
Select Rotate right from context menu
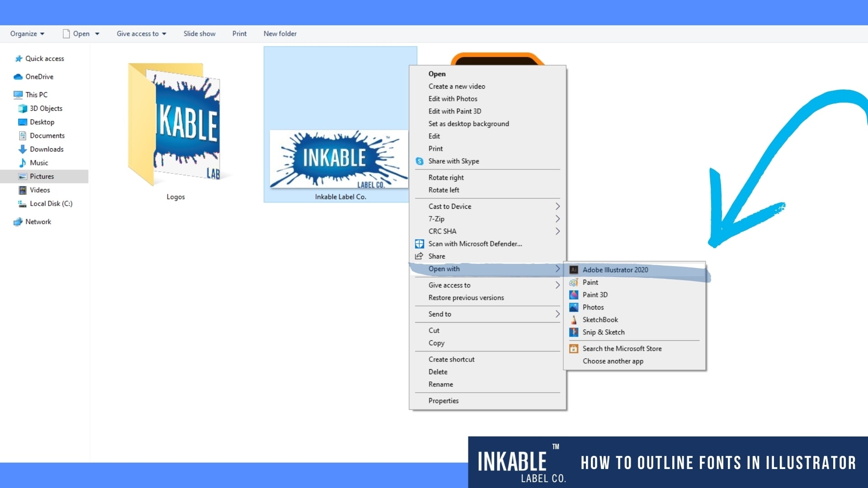click(x=446, y=178)
